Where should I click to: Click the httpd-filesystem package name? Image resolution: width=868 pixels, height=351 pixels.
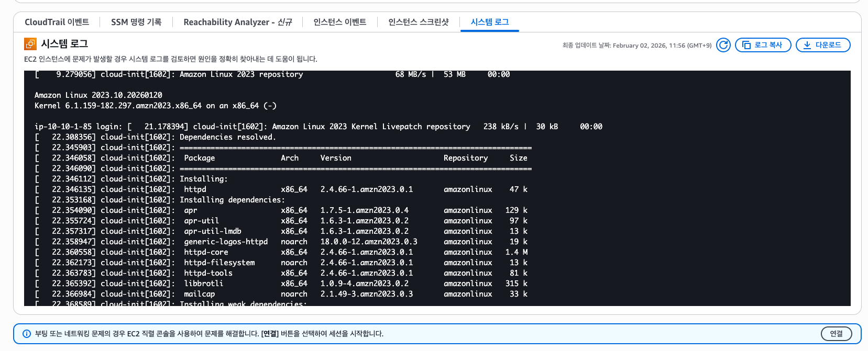(219, 263)
